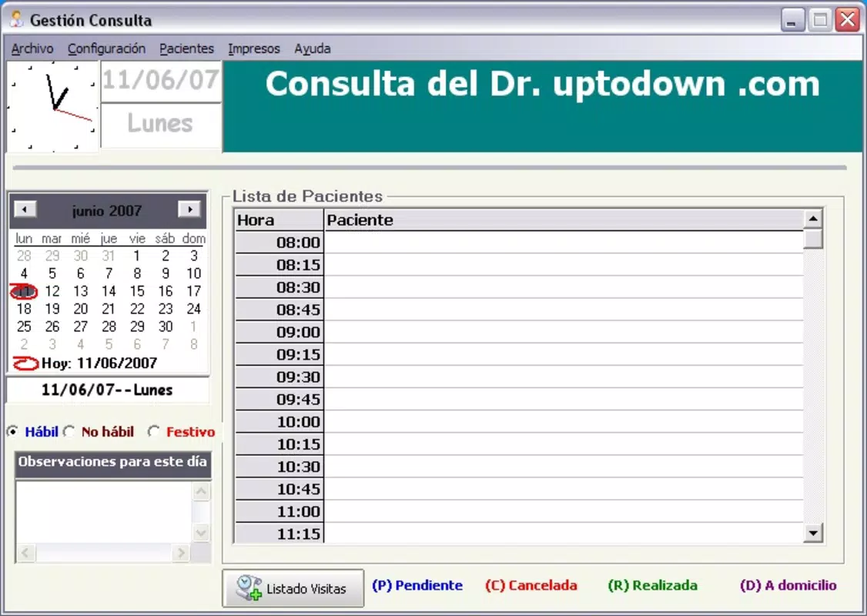Open the Archivo menu
867x616 pixels.
[x=32, y=49]
